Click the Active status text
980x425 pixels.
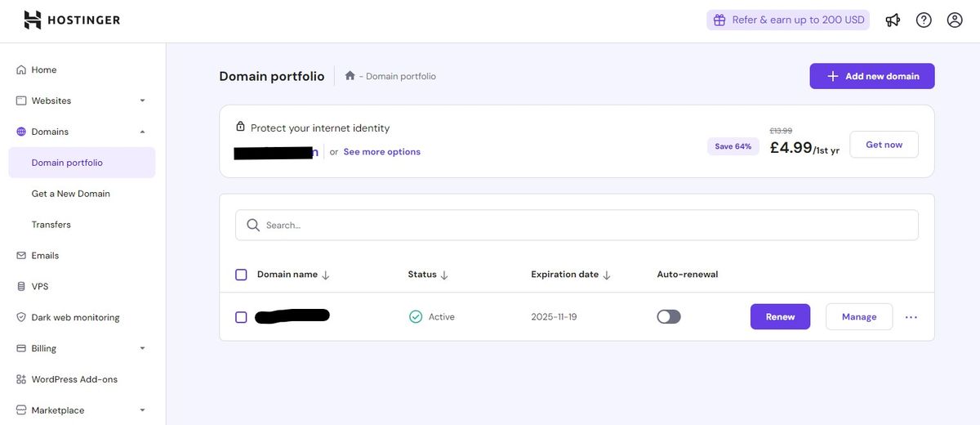[x=442, y=317]
